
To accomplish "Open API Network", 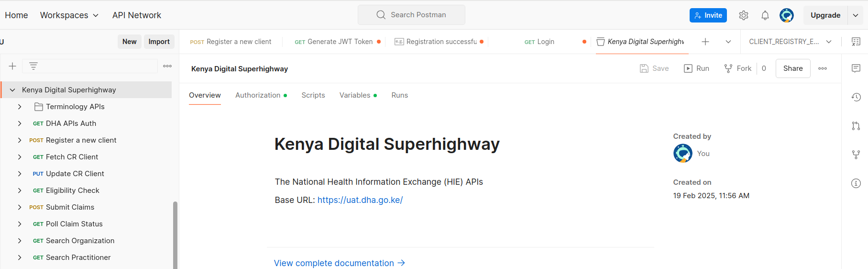I will tap(137, 15).
